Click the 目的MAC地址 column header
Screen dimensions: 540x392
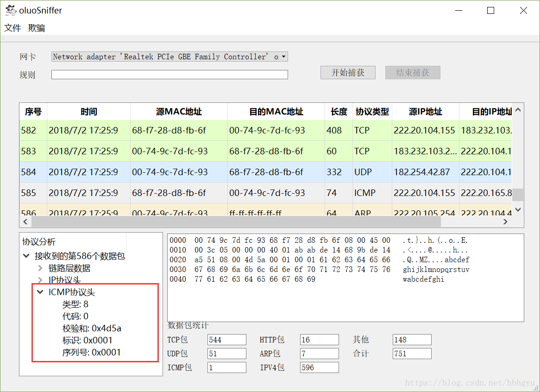276,112
